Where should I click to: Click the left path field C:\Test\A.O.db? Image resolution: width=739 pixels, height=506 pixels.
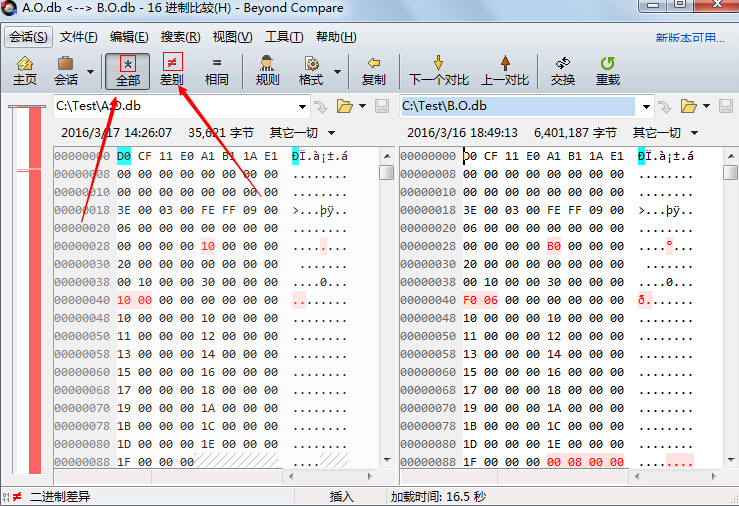[175, 106]
